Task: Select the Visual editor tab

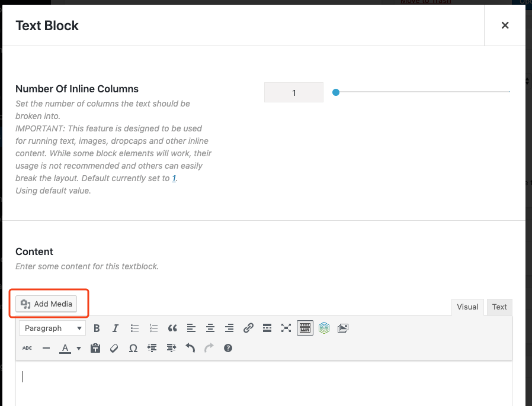Action: [467, 307]
